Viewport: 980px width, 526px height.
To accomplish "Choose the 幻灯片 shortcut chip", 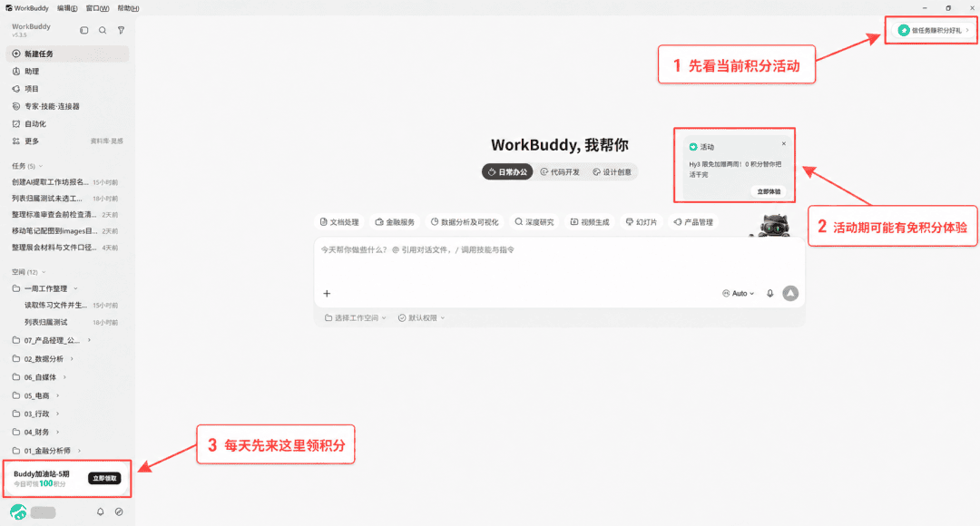I will (x=642, y=222).
